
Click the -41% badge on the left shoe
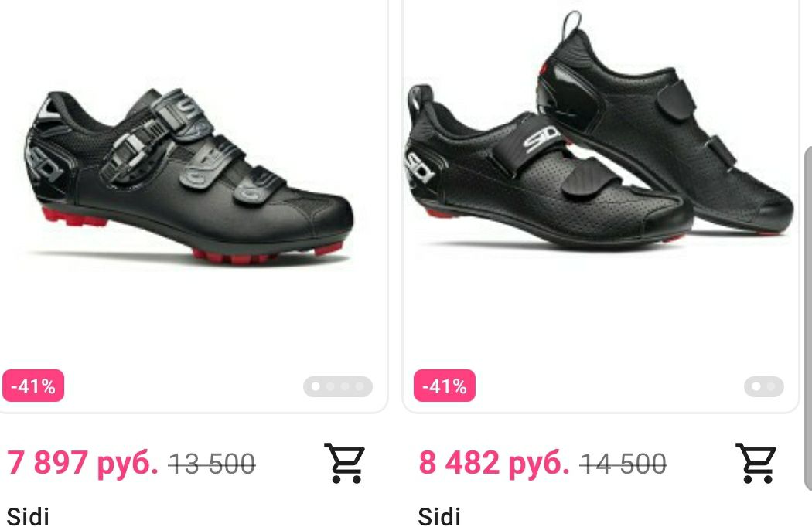(x=33, y=386)
